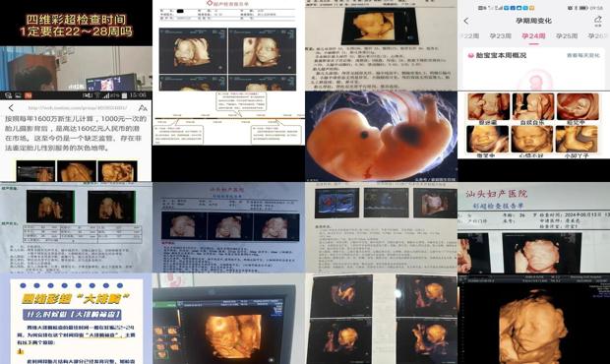Open the 查看每天变化 link

(x=582, y=56)
